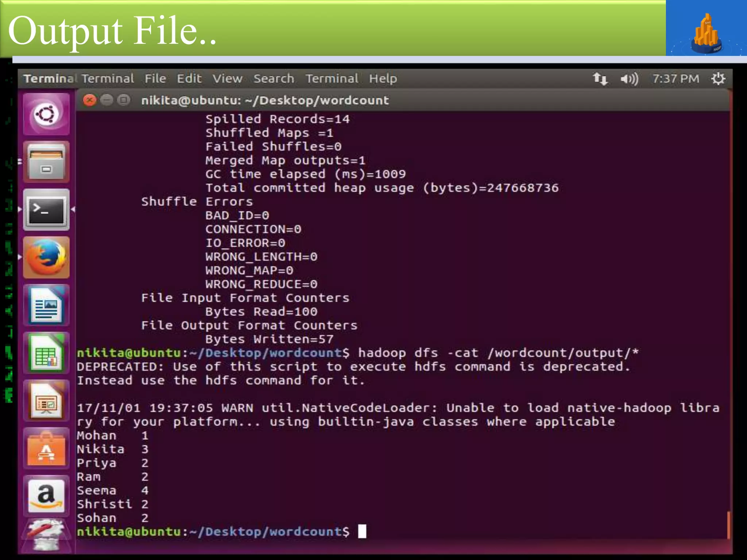Open LibreOffice Impress from the launcher
The image size is (747, 560).
46,401
